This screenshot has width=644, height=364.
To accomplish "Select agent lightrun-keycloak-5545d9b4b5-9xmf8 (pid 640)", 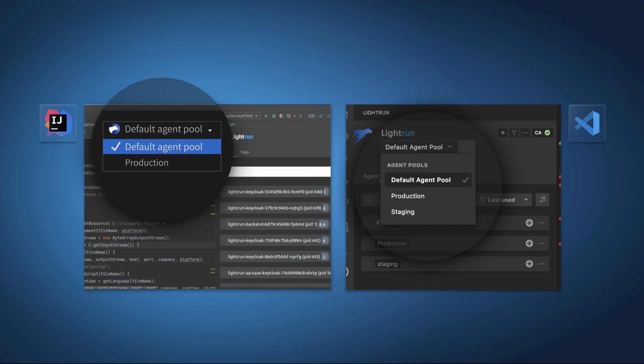I will (275, 192).
